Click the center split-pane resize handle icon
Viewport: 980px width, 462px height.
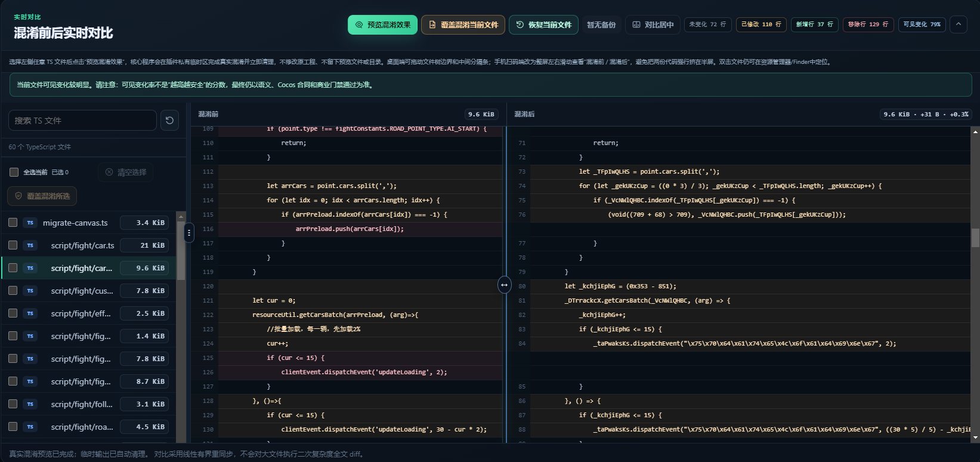[504, 285]
